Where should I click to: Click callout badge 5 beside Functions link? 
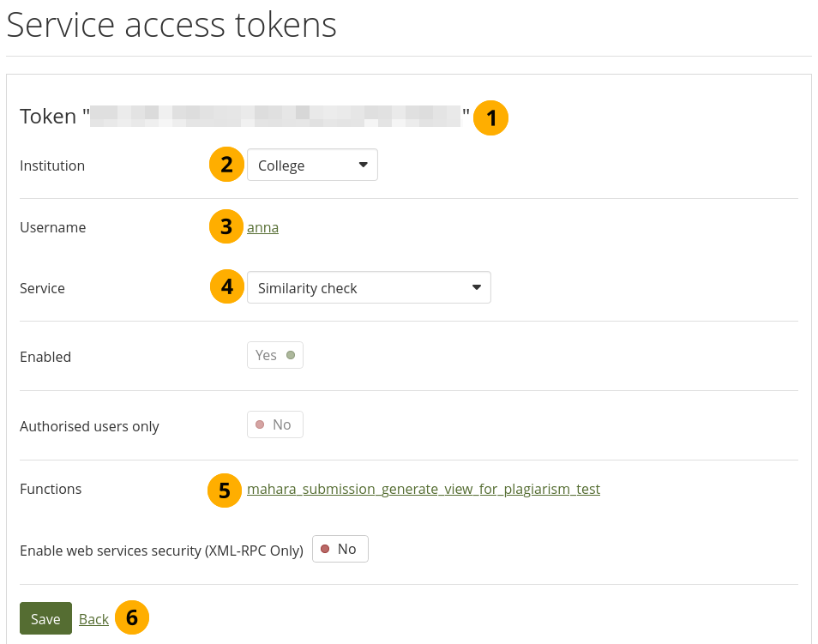[x=224, y=490]
